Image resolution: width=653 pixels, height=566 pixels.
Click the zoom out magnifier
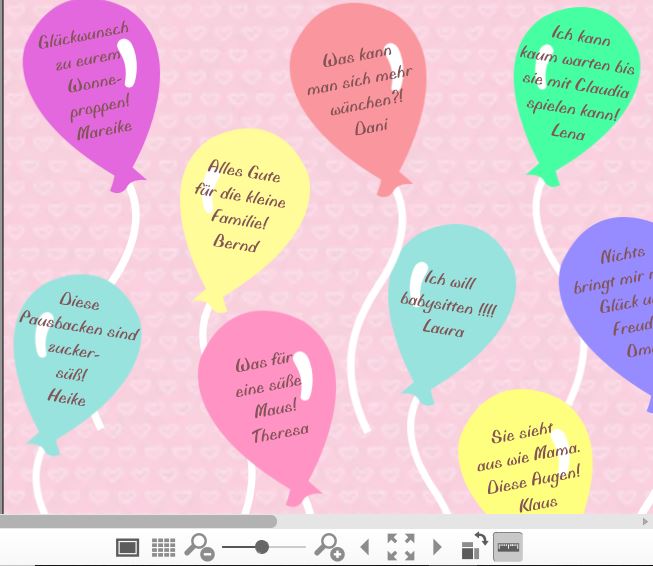[199, 547]
